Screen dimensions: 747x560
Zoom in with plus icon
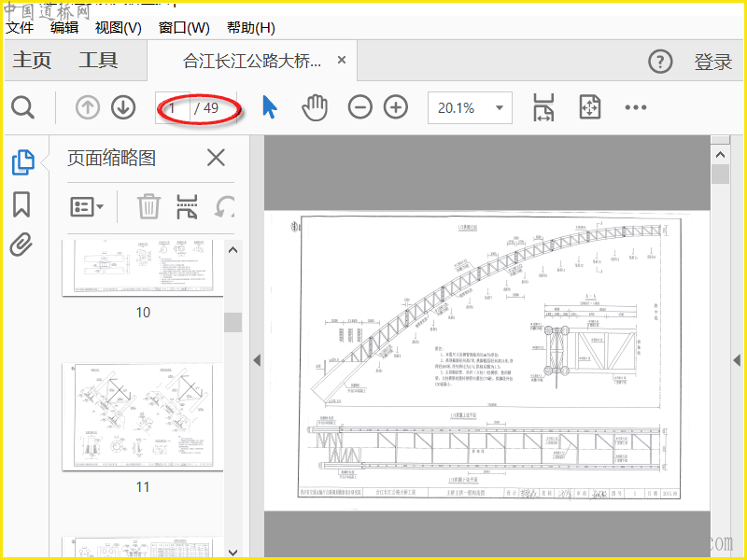[x=396, y=107]
